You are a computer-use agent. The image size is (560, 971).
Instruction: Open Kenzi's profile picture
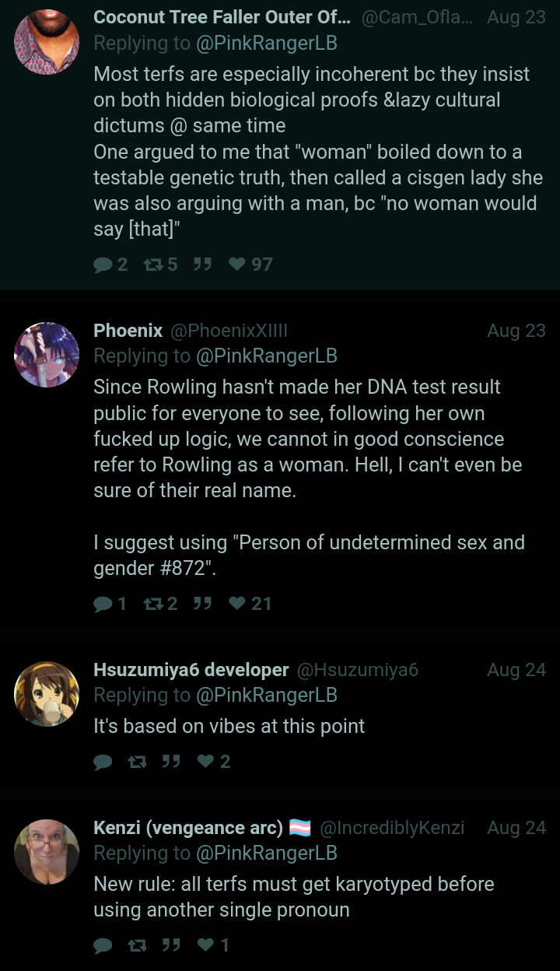point(47,852)
